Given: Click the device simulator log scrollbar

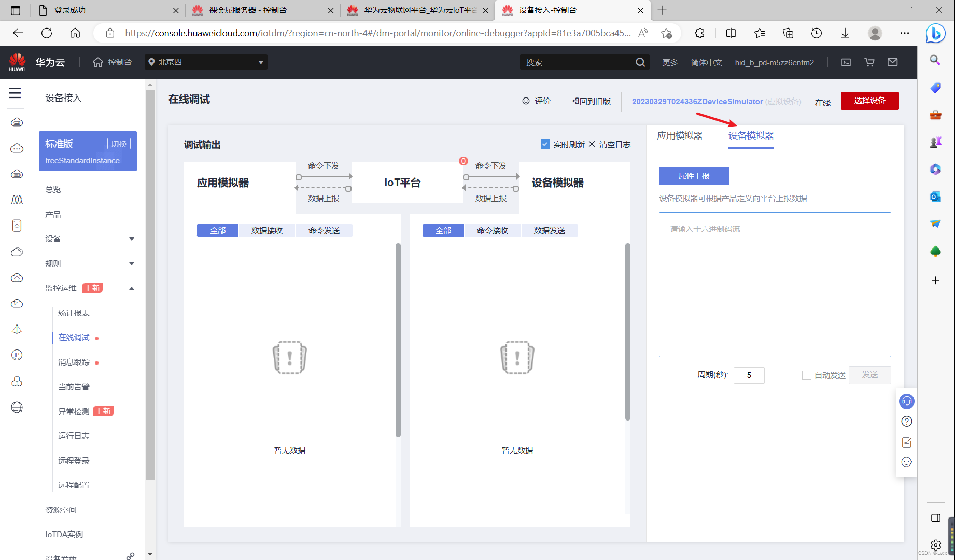Looking at the screenshot, I should coord(628,332).
